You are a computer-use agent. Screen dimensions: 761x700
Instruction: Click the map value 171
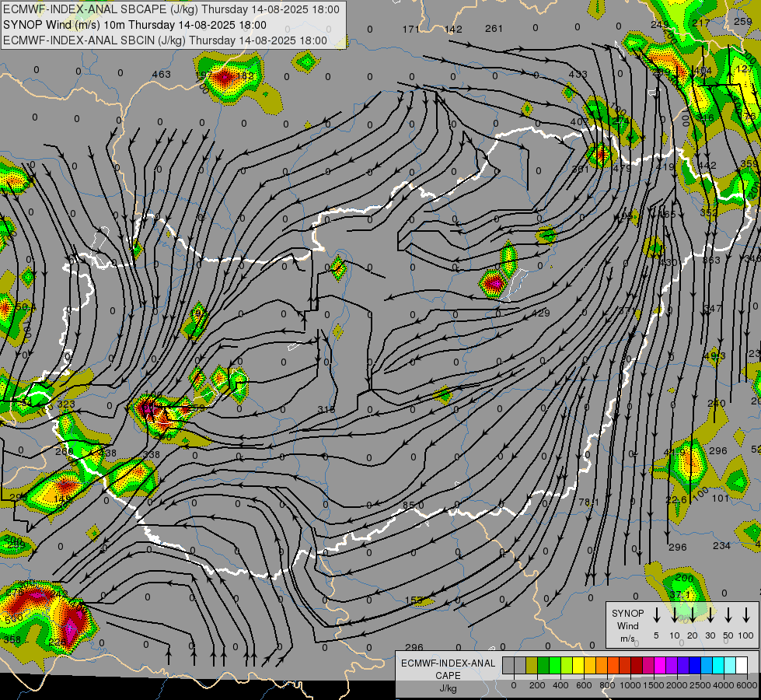(410, 29)
